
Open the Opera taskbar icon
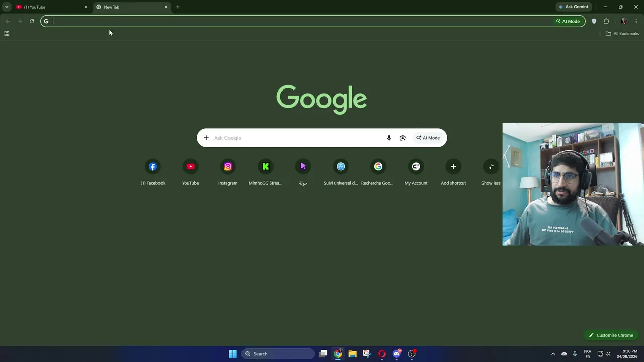[x=382, y=354]
